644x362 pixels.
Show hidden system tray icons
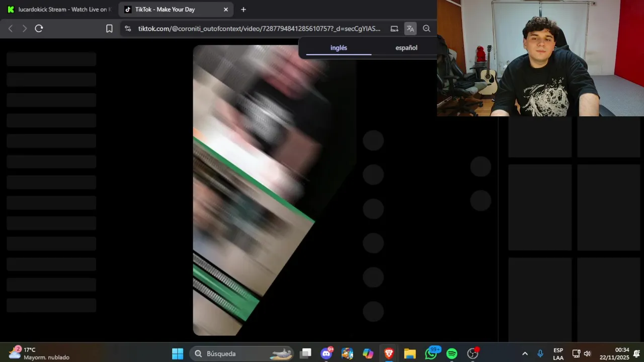point(525,353)
